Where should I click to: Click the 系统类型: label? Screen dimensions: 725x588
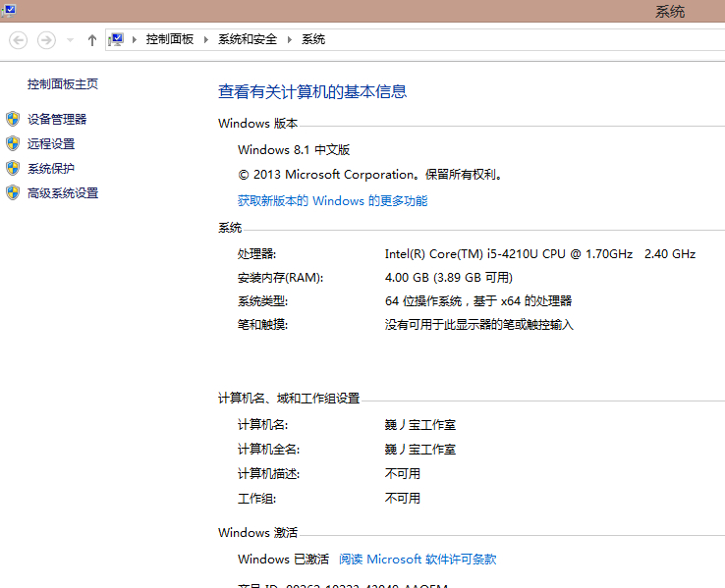click(262, 301)
